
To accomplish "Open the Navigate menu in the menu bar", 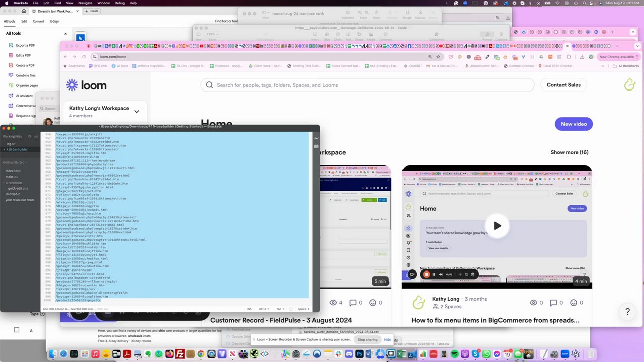I will (85, 3).
